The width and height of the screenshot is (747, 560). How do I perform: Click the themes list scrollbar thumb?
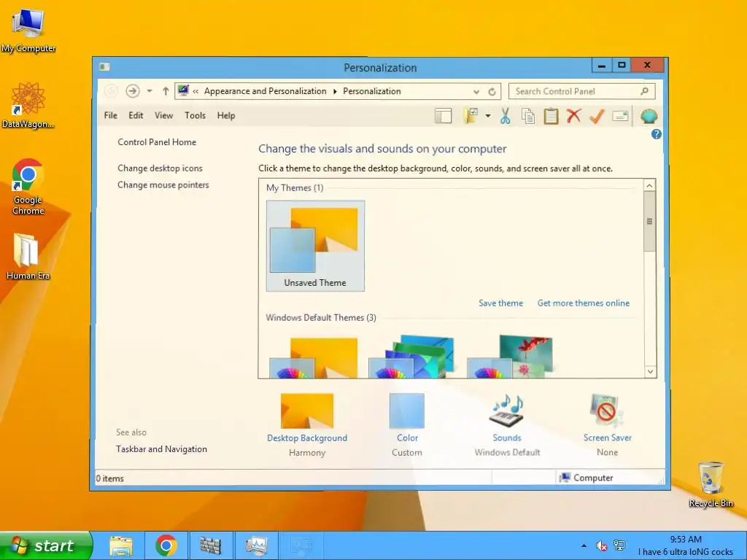649,222
